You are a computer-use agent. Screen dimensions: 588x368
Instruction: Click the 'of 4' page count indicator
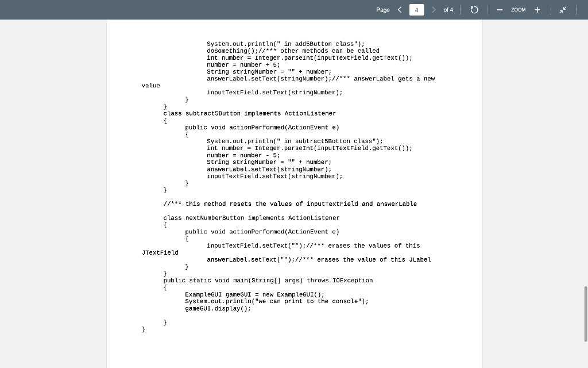tap(448, 10)
